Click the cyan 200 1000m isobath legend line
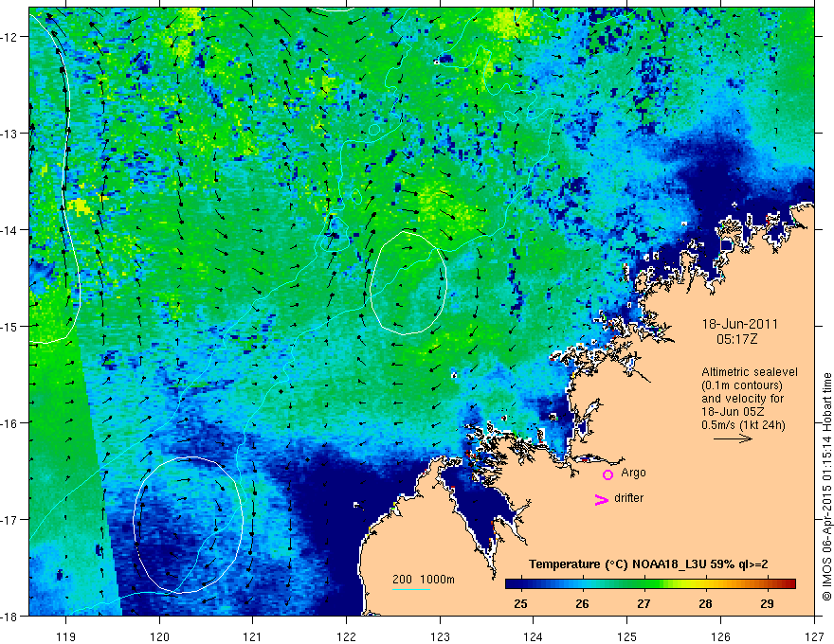Image resolution: width=834 pixels, height=644 pixels. [411, 589]
